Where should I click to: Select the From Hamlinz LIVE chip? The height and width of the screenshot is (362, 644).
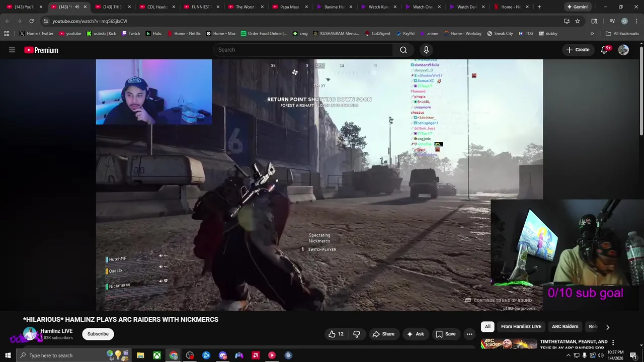point(521,327)
